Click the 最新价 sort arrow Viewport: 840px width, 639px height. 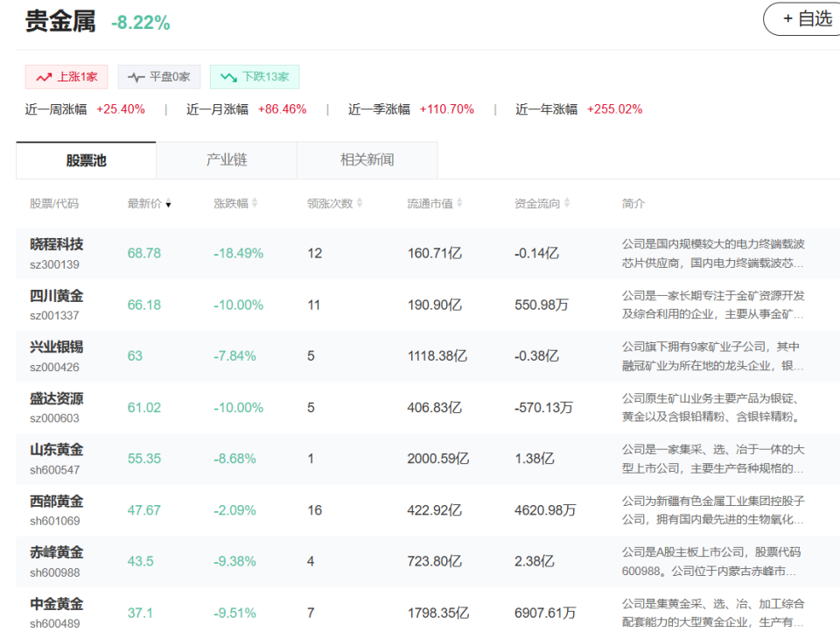tap(168, 204)
